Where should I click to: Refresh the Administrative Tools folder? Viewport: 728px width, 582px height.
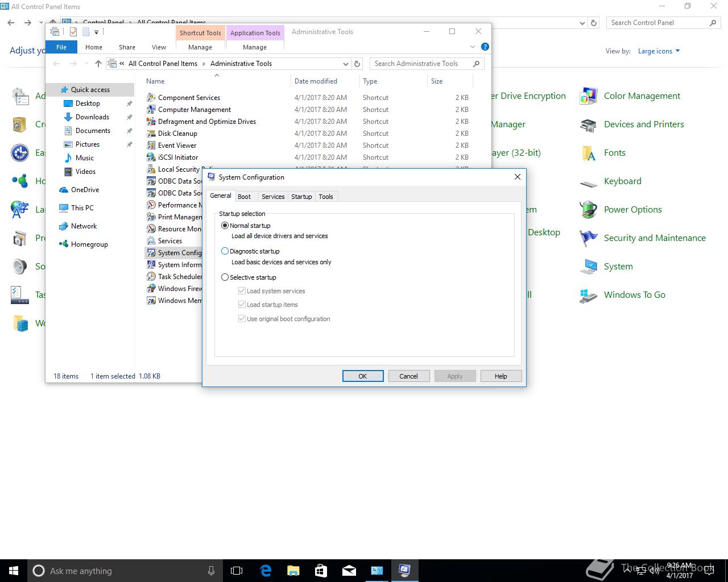pyautogui.click(x=357, y=64)
